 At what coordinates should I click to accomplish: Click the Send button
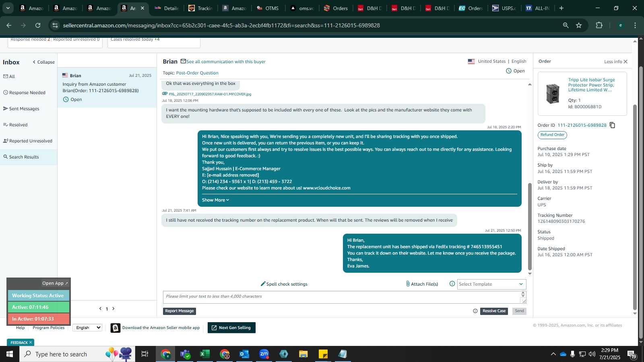click(519, 311)
